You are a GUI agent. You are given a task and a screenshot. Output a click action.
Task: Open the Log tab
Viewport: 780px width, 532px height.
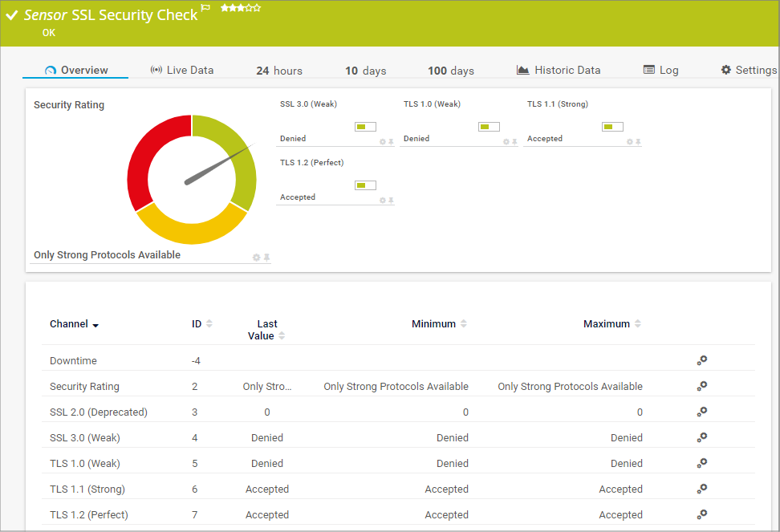pyautogui.click(x=660, y=71)
